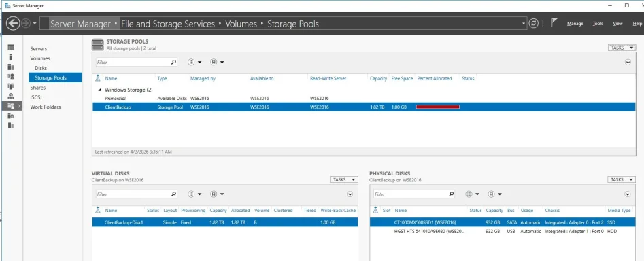
Task: Click the Volumes breadcrumb in header
Action: [241, 24]
